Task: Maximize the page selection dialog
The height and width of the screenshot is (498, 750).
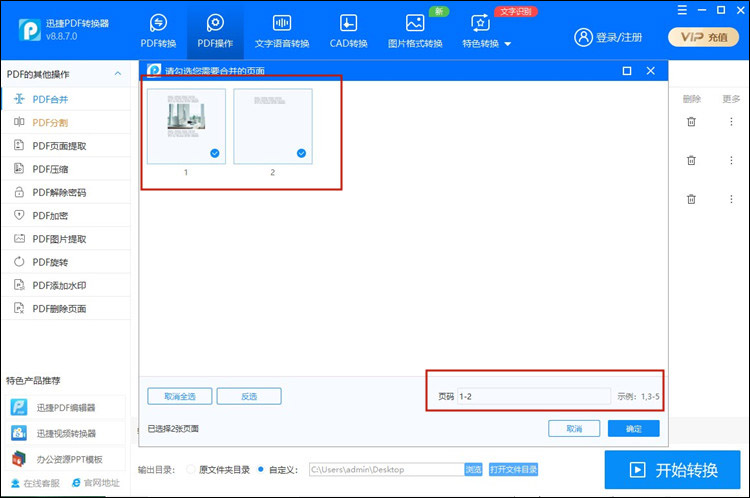Action: [x=627, y=71]
